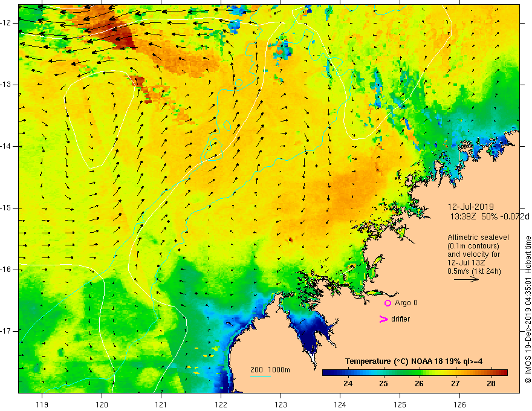Click the longitude label 126
Image resolution: width=532 pixels, height=411 pixels.
click(x=459, y=404)
